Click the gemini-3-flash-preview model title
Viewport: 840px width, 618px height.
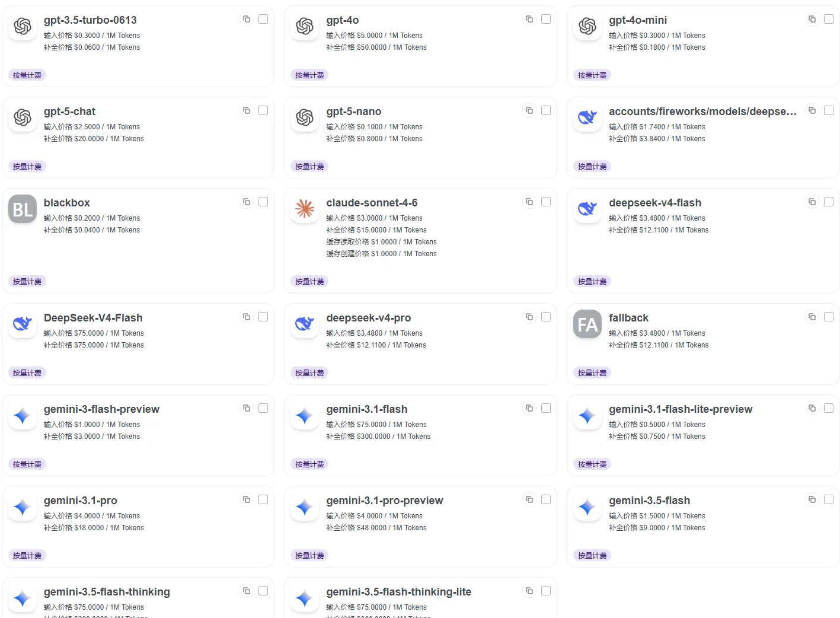point(101,409)
